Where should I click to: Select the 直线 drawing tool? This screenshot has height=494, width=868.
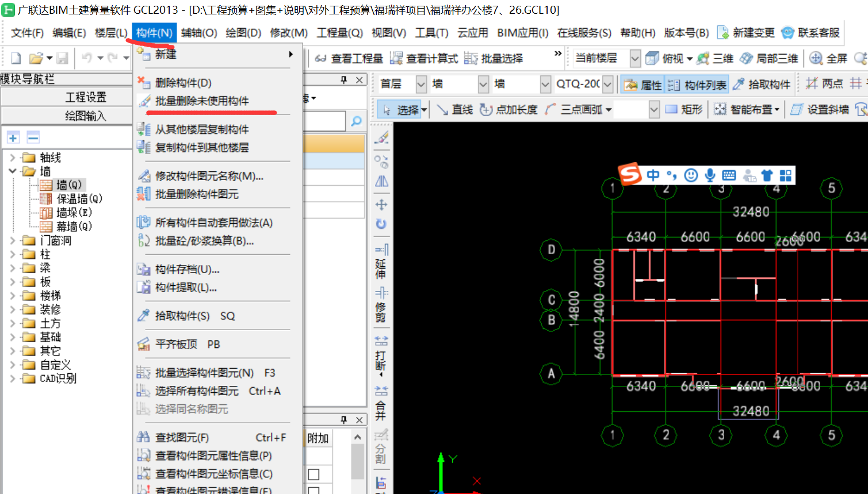pos(454,109)
